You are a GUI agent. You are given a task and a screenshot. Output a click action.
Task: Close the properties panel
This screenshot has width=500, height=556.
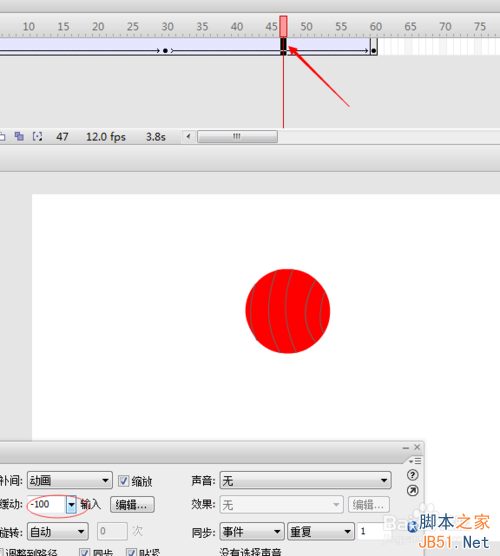[x=417, y=447]
